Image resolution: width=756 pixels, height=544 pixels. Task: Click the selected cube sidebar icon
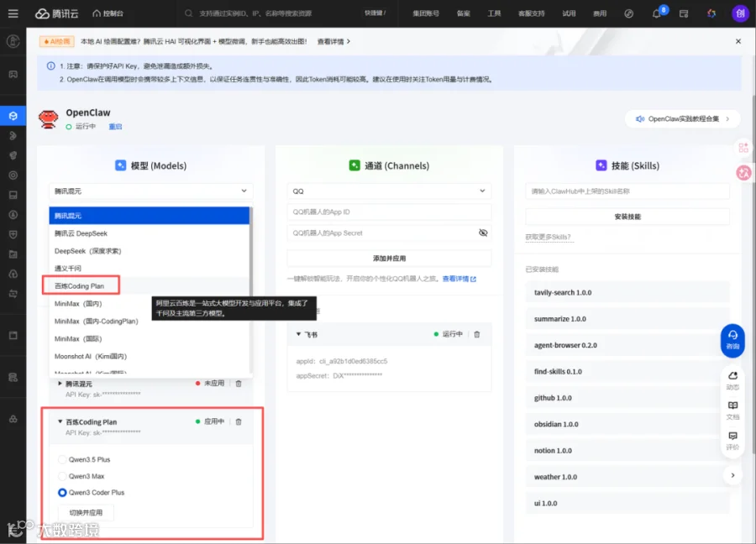pos(13,116)
